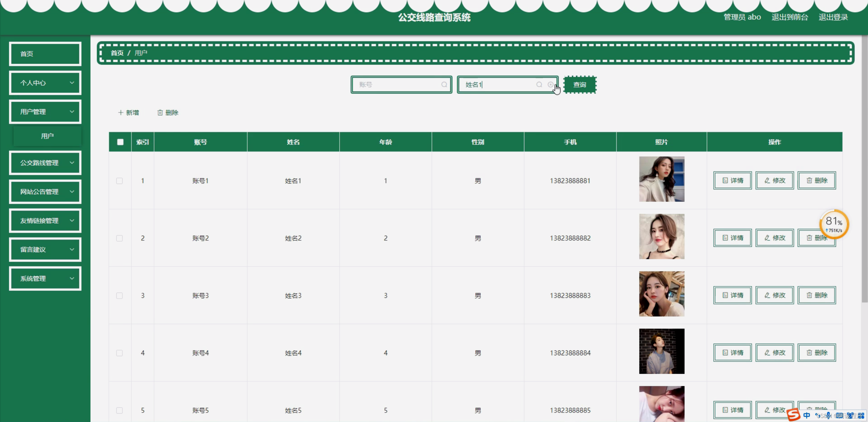Toggle the select-all checkbox in table header
This screenshot has height=422, width=868.
120,142
